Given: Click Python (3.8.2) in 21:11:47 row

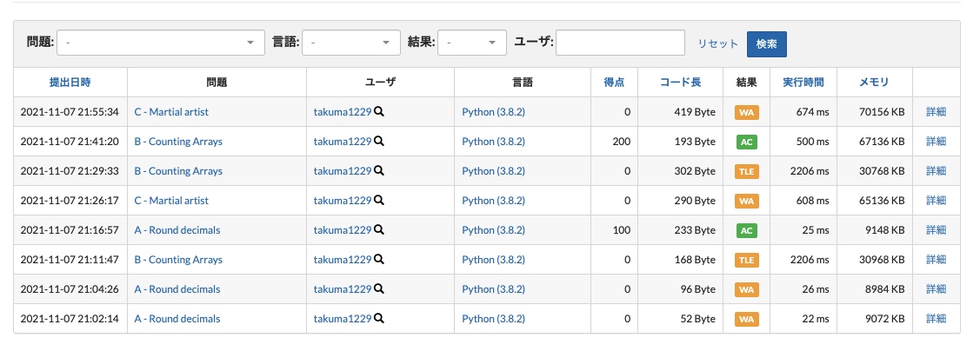Looking at the screenshot, I should point(493,259).
